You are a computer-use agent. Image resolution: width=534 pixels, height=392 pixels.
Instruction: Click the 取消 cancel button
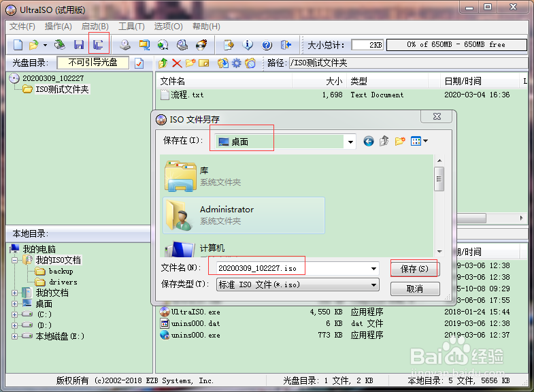pos(415,289)
